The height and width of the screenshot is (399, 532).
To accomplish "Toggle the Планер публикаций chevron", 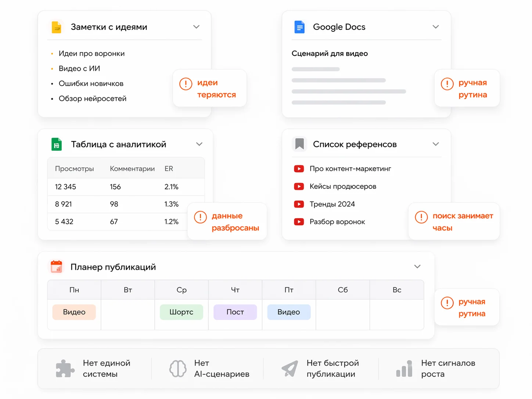I will pyautogui.click(x=417, y=267).
